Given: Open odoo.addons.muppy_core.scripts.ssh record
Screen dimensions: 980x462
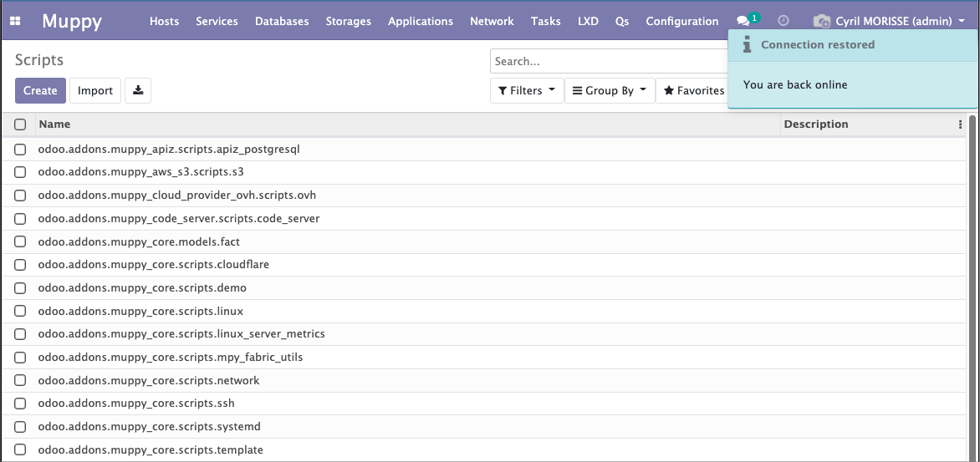Looking at the screenshot, I should click(x=136, y=404).
